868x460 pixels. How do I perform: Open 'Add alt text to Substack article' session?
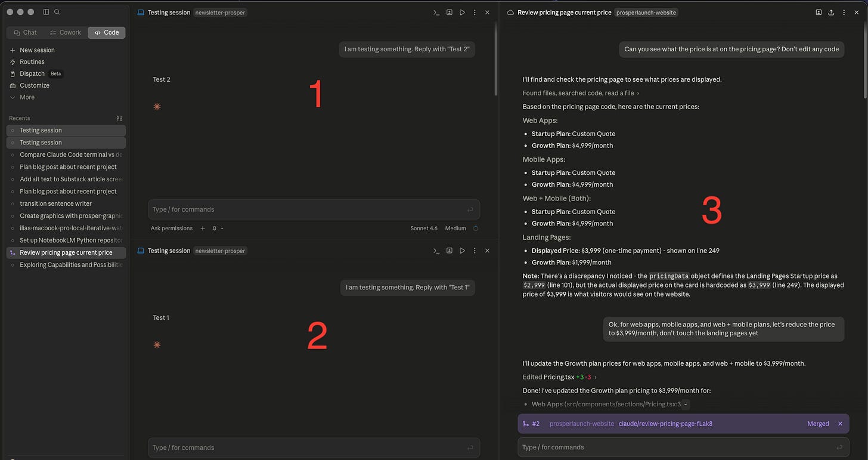point(66,179)
